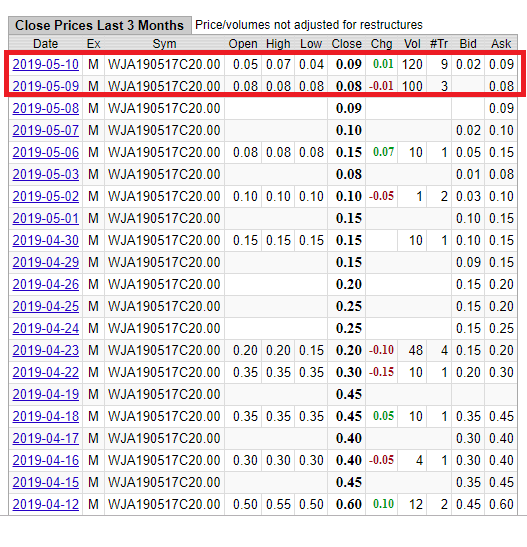Open the 2019-05-09 date link
The height and width of the screenshot is (547, 527).
point(46,87)
